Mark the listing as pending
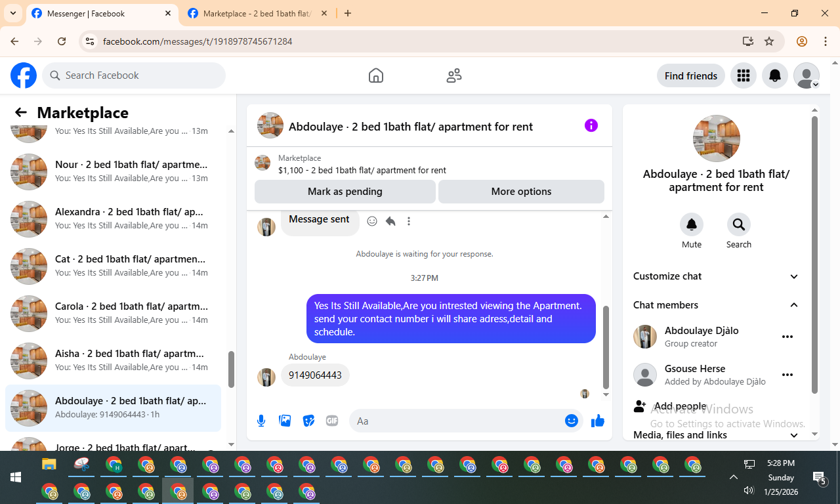 [345, 192]
